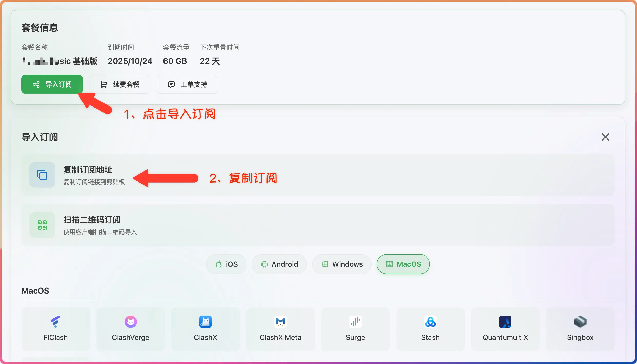Open the Surge app icon
This screenshot has width=637, height=364.
coord(355,322)
